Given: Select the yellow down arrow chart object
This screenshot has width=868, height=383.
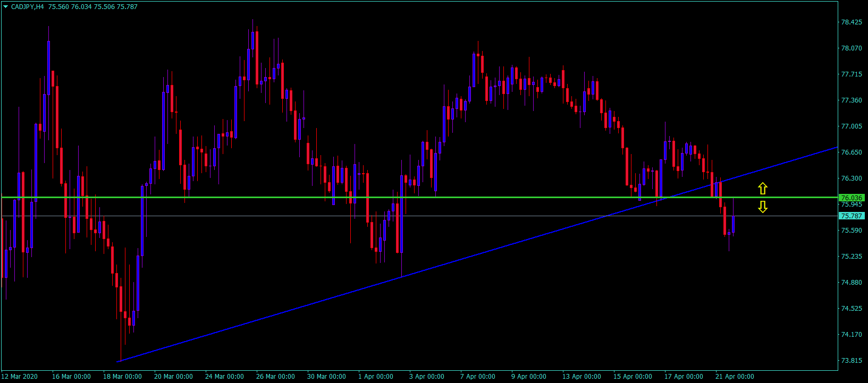Looking at the screenshot, I should point(763,207).
